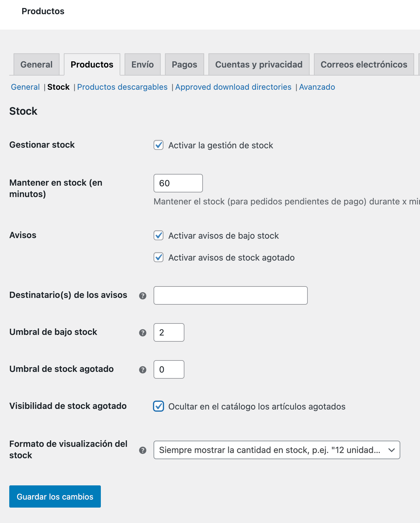Open Cuentas y privacidad tab
The width and height of the screenshot is (420, 523).
[x=259, y=64]
